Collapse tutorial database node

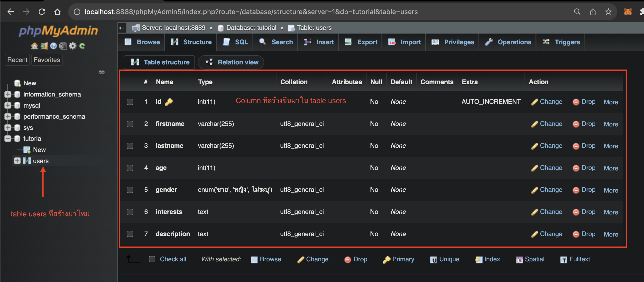pos(8,139)
